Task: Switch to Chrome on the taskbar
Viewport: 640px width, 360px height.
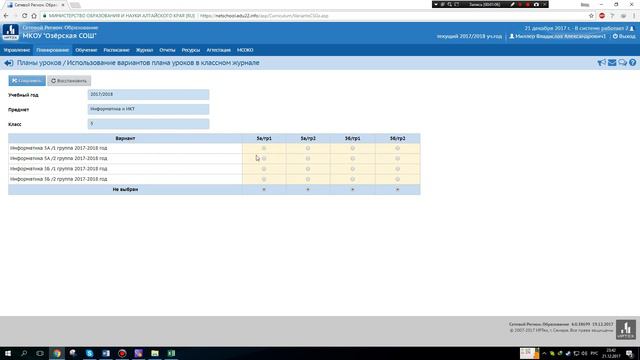Action: [x=57, y=353]
